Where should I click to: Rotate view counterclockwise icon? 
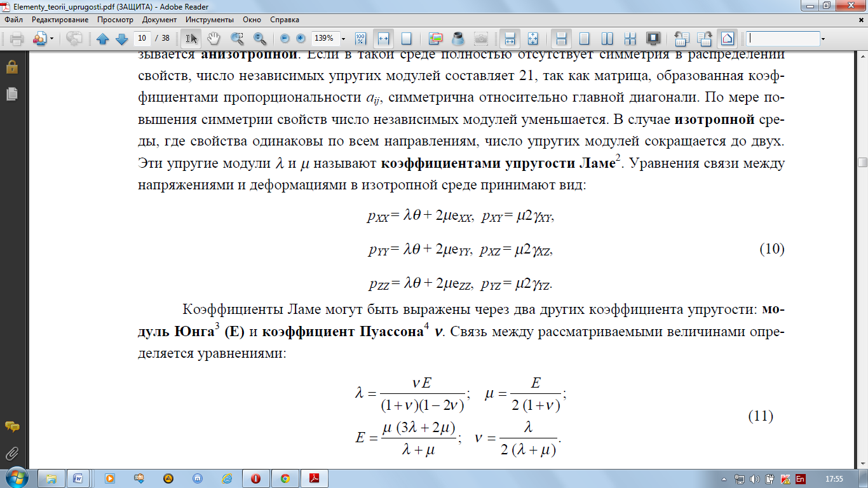[682, 38]
